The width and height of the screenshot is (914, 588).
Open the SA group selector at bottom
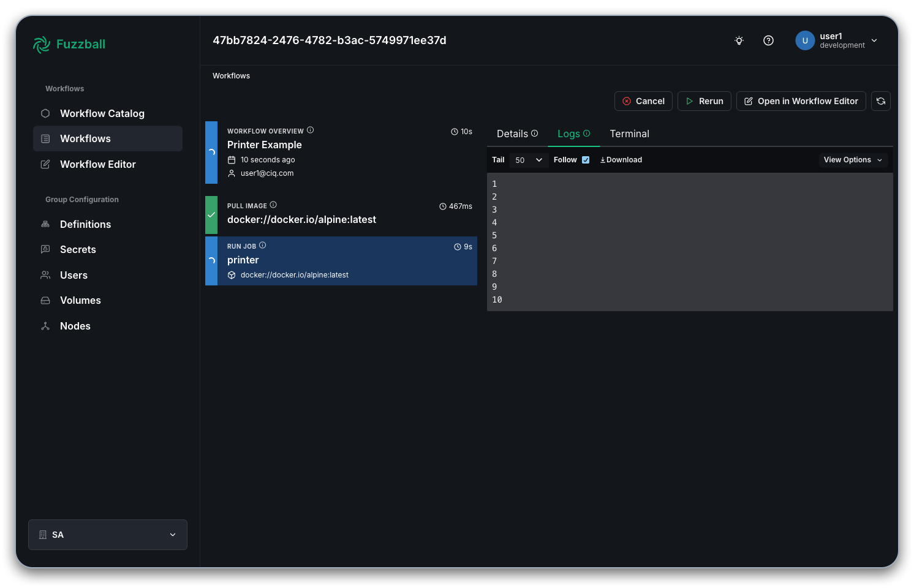point(107,535)
